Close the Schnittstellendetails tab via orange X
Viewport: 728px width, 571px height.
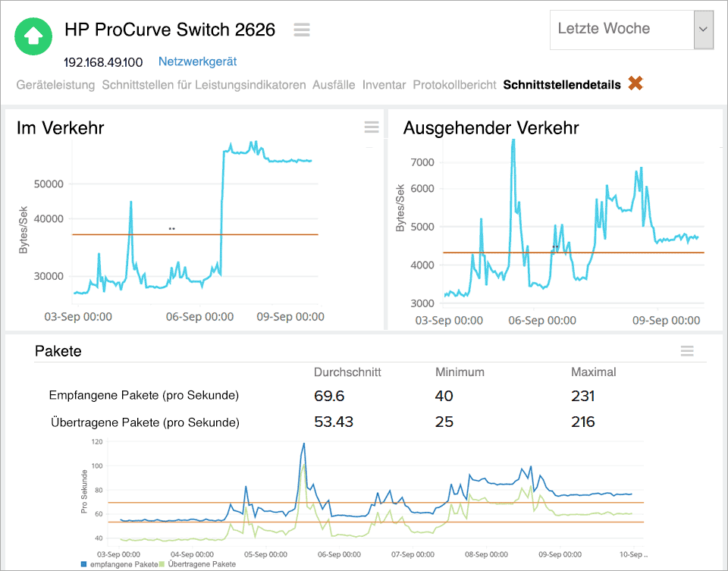click(635, 83)
